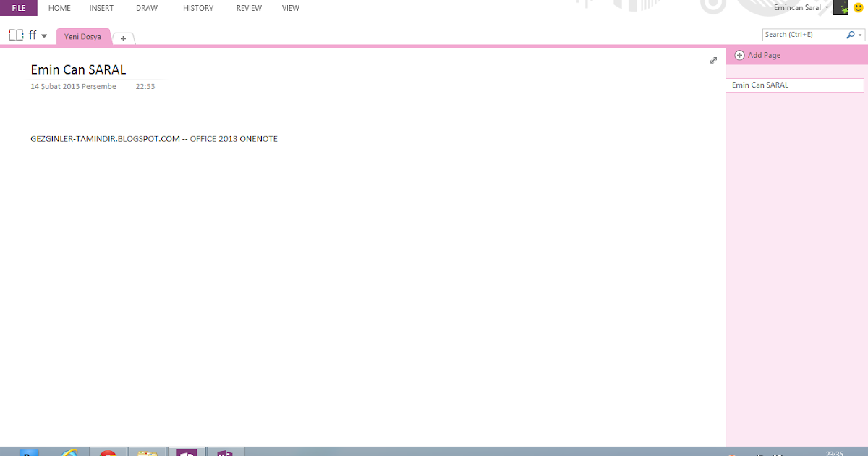The image size is (868, 456).
Task: Click the page date 14 Şubat 2013 Perşembe
Action: (x=73, y=87)
